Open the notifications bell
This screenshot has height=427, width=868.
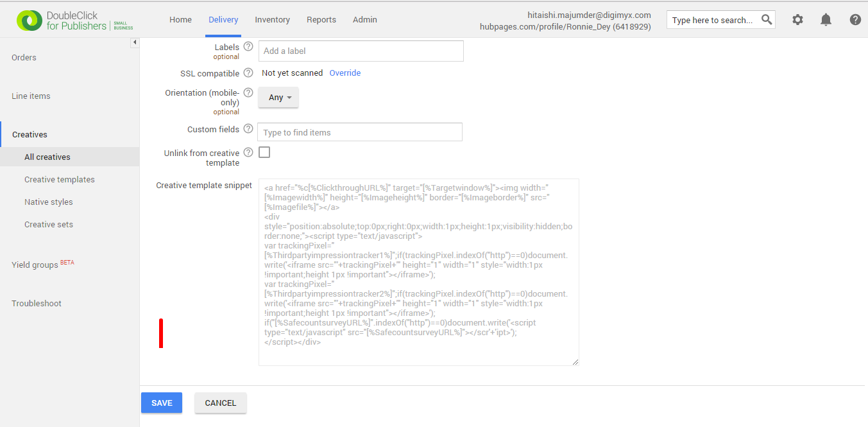tap(826, 20)
